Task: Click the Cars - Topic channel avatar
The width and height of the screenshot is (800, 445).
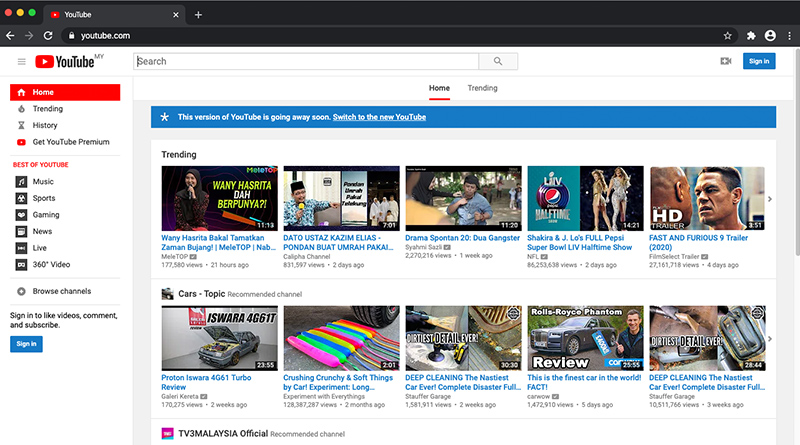Action: [x=167, y=294]
